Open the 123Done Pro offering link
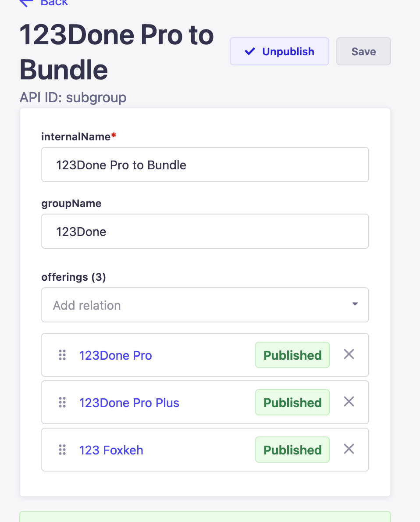This screenshot has height=522, width=420. [x=115, y=355]
